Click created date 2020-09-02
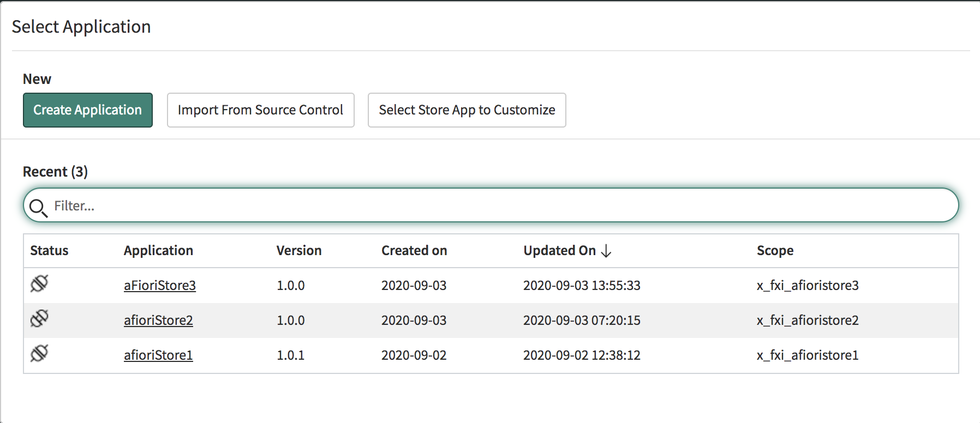The height and width of the screenshot is (423, 980). (414, 355)
